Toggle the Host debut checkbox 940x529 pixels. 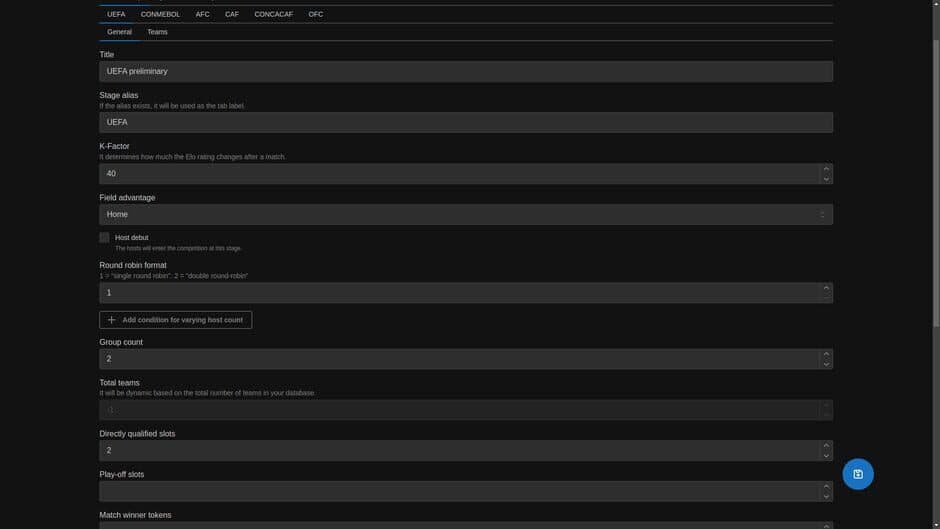coord(104,238)
